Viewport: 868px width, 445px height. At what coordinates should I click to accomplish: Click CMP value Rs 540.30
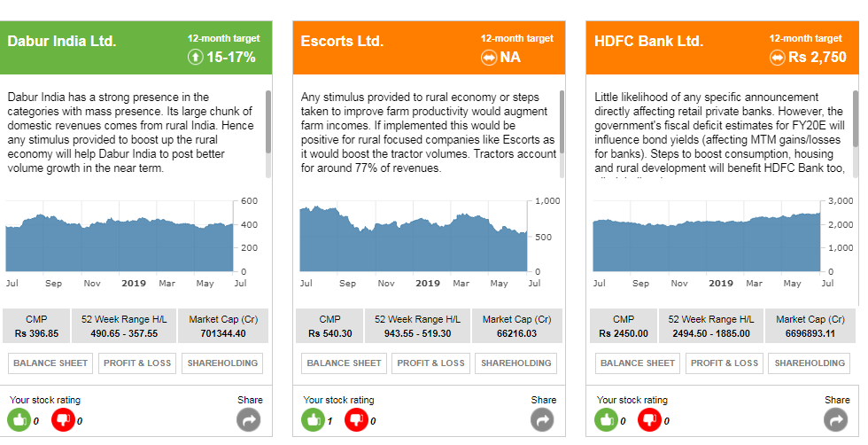329,333
